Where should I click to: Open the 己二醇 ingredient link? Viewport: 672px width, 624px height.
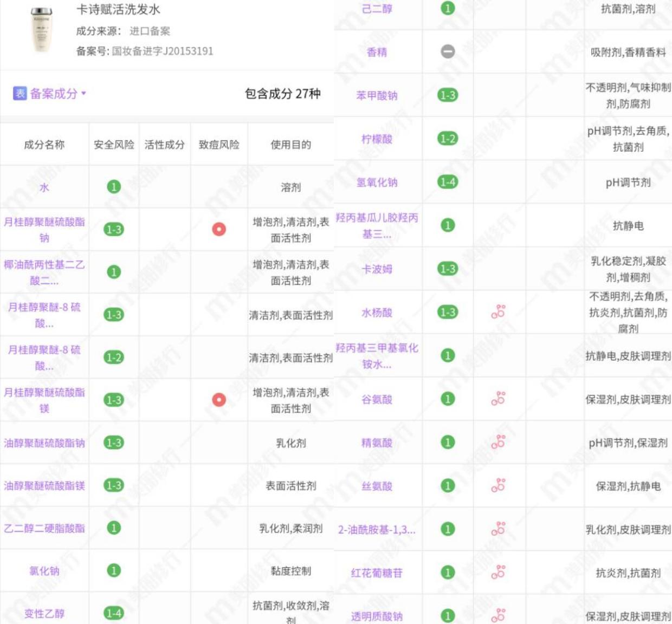[378, 9]
